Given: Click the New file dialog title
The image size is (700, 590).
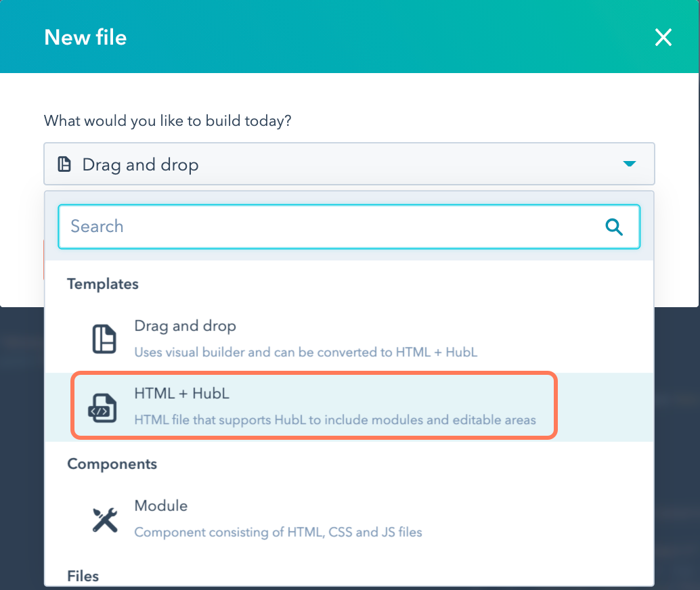Looking at the screenshot, I should (x=85, y=37).
